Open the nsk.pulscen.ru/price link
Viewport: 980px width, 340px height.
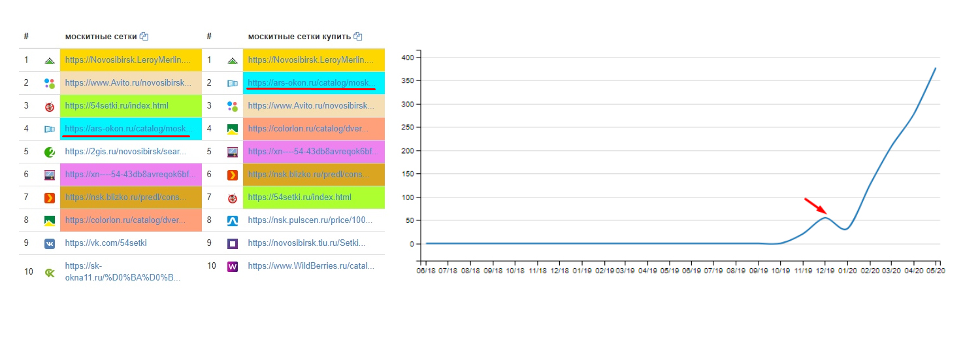[x=310, y=220]
